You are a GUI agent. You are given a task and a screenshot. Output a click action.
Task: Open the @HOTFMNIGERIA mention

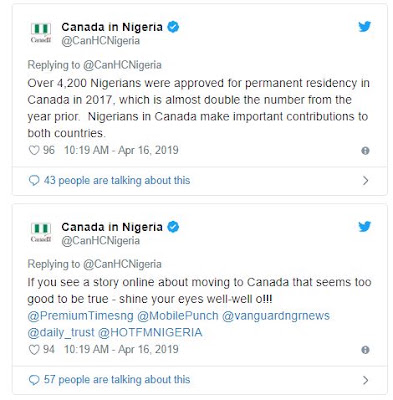tap(150, 332)
